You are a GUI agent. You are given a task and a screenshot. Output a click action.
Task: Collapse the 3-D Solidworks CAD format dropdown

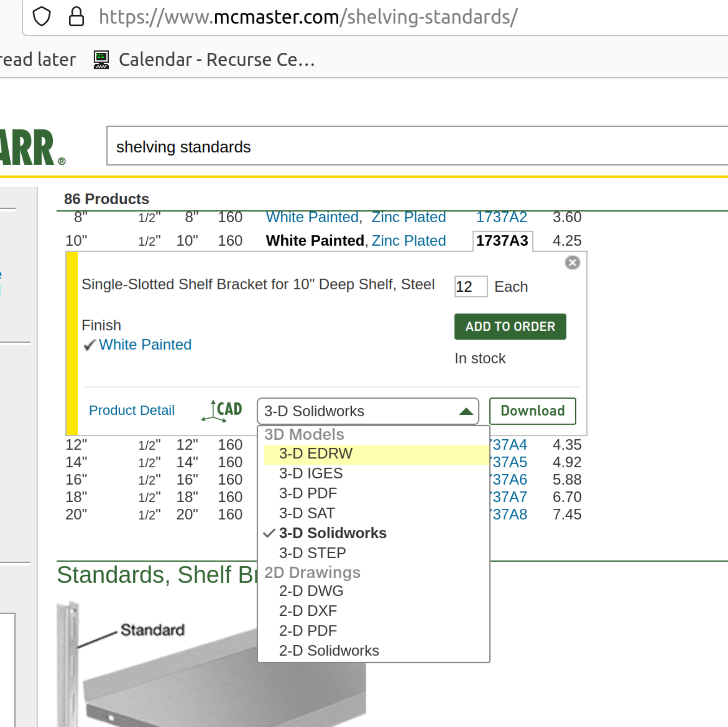[x=368, y=411]
